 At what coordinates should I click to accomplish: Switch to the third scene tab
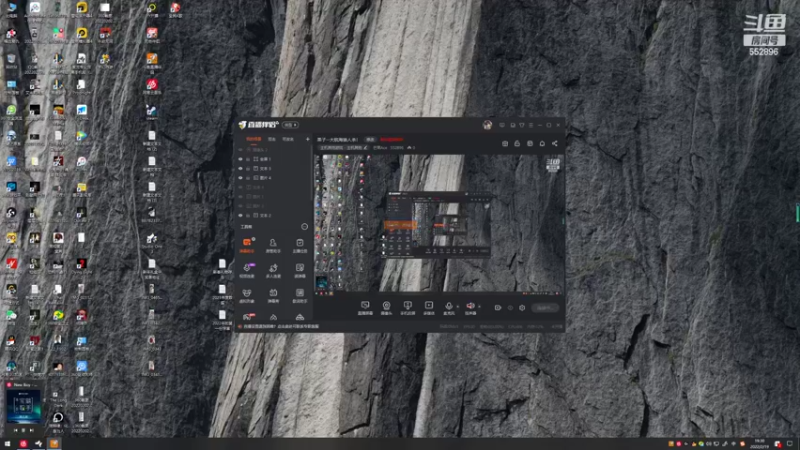tap(288, 139)
